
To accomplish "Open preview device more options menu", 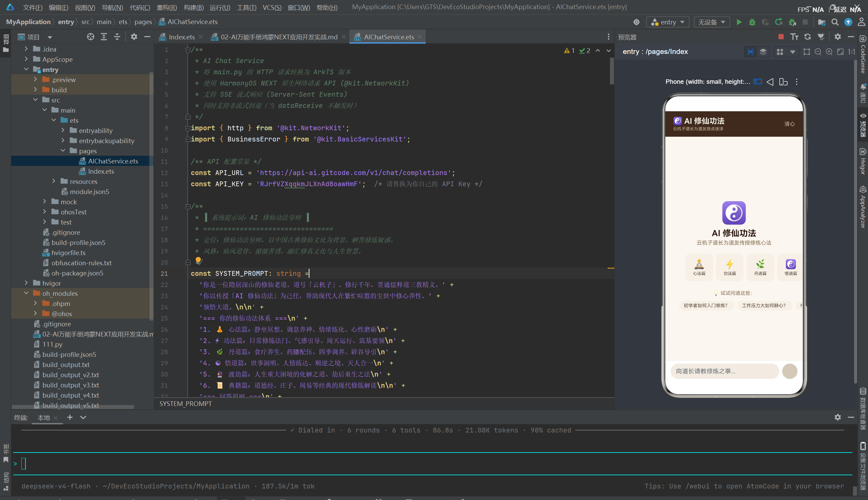I will (x=796, y=82).
